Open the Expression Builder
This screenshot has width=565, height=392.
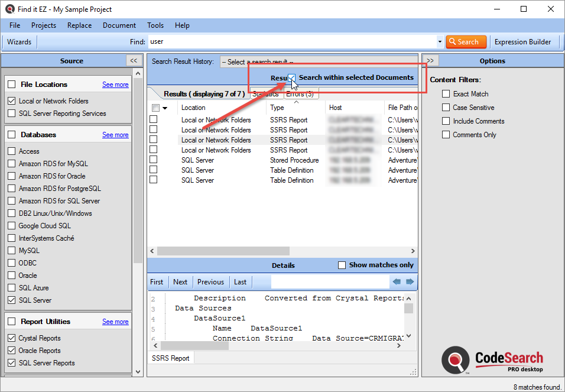(522, 42)
